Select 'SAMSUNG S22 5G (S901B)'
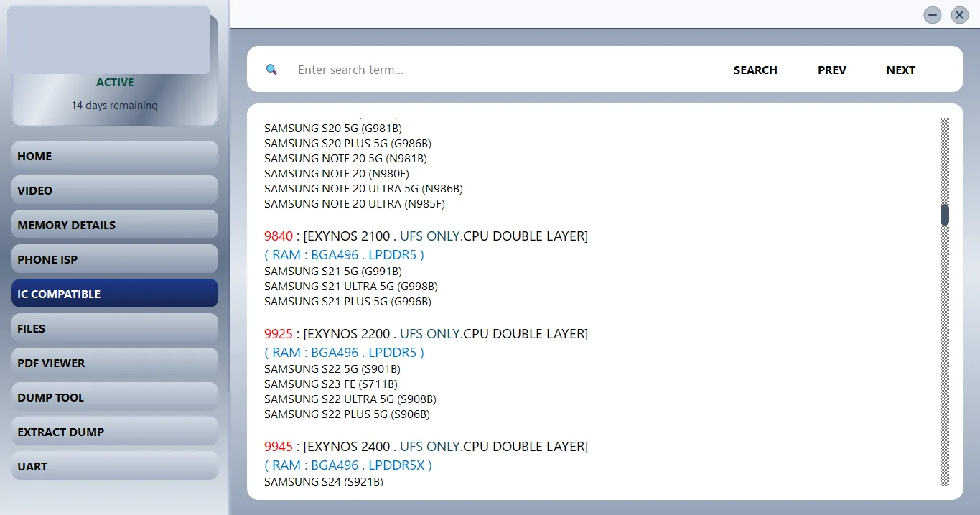 332,369
